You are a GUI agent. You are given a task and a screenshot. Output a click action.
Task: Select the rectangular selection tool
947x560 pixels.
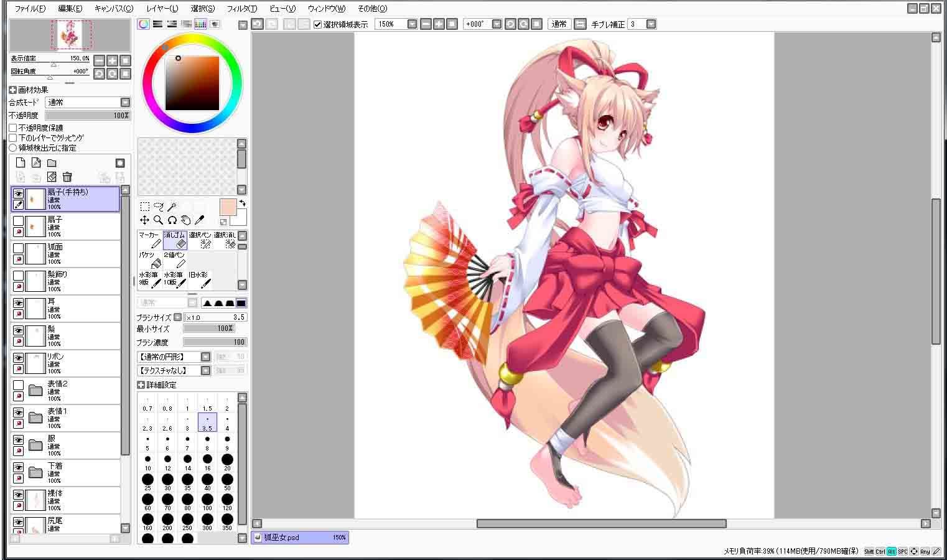pos(144,207)
